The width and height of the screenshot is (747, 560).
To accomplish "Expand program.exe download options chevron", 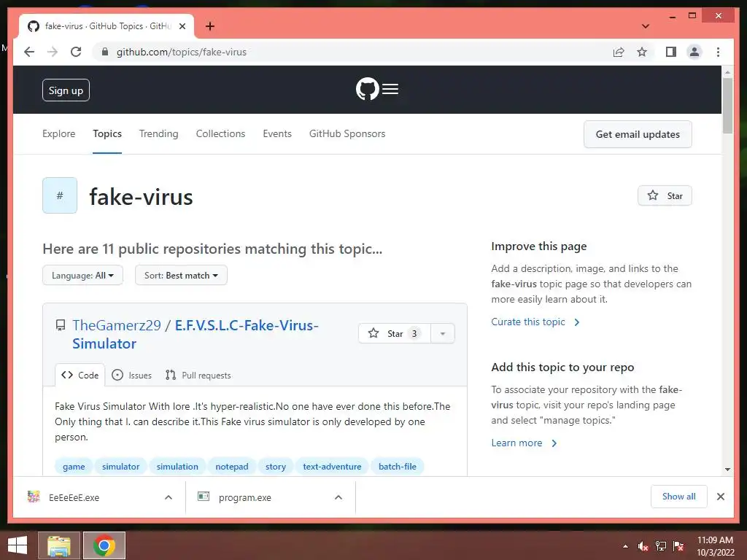I will [338, 497].
